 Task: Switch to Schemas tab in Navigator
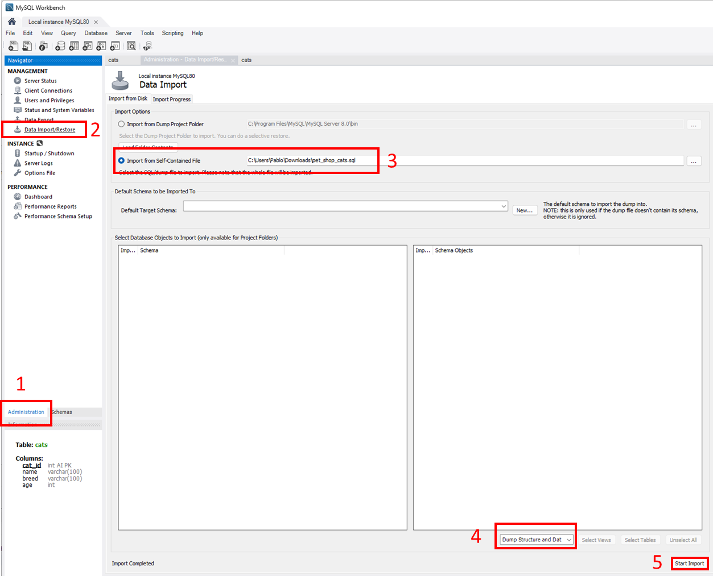pyautogui.click(x=62, y=412)
